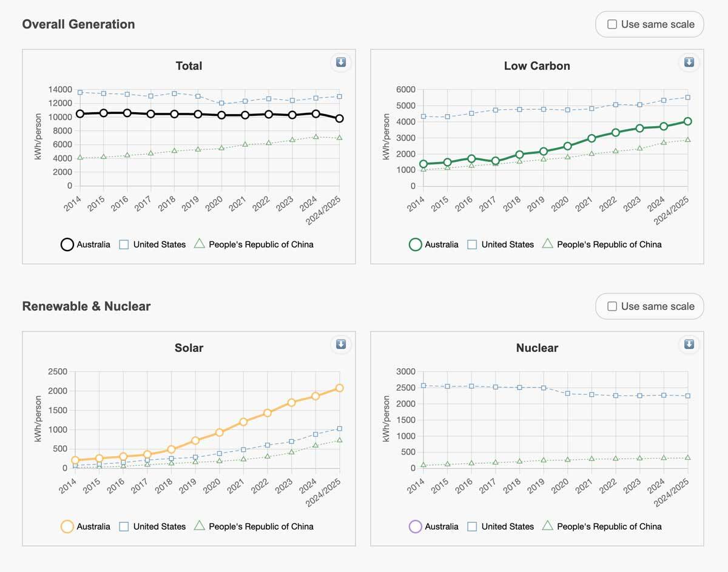Toggle United States label in Nuclear chart legend
This screenshot has height=572, width=728.
click(507, 527)
